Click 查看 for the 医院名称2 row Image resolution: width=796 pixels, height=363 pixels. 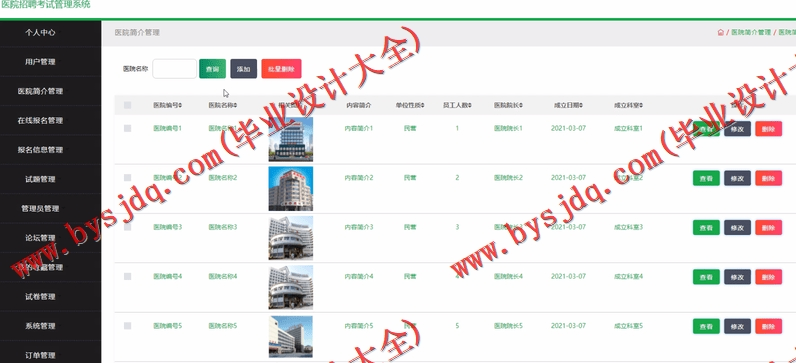706,178
